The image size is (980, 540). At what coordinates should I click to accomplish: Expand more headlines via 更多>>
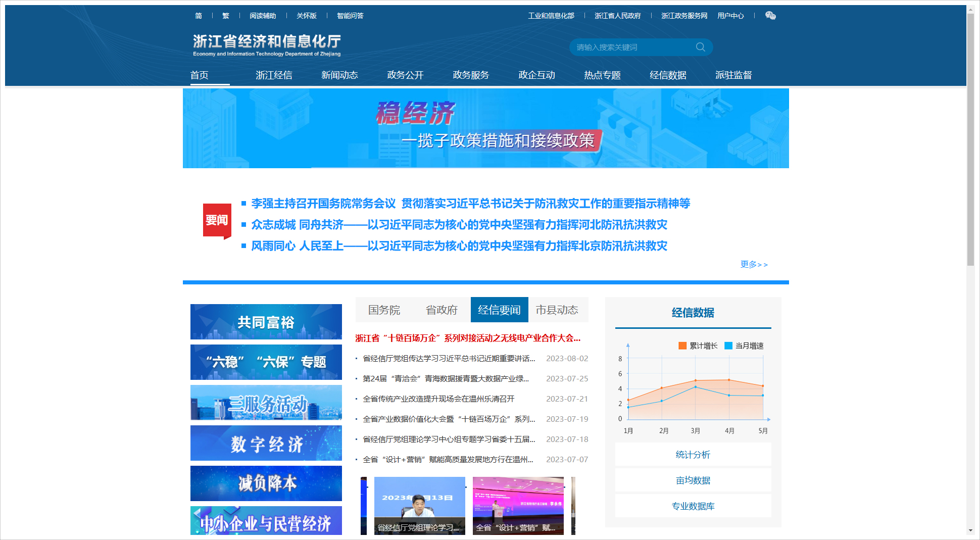(754, 264)
